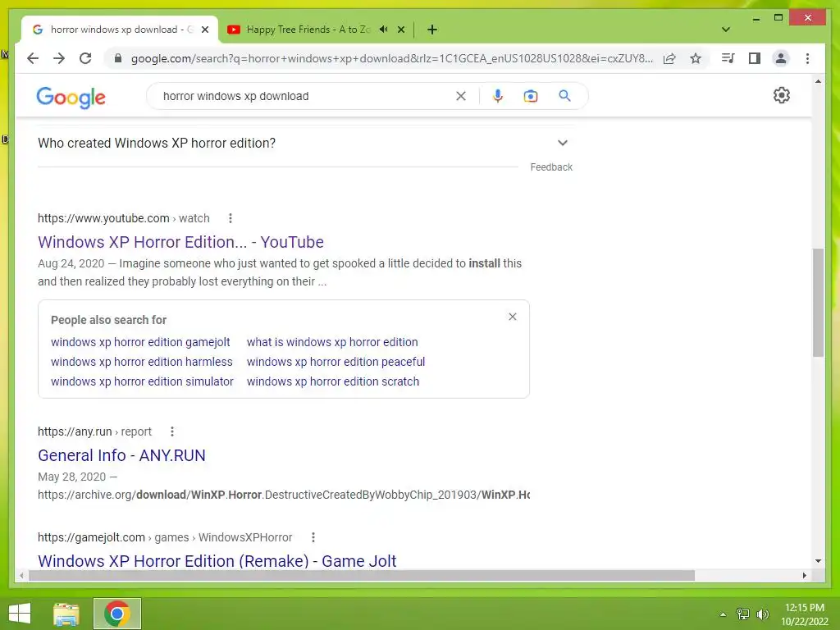Open options for any.run result
This screenshot has height=630, width=840.
172,431
